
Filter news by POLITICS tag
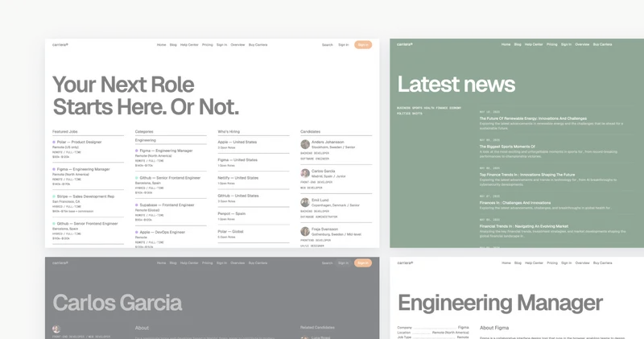point(403,114)
